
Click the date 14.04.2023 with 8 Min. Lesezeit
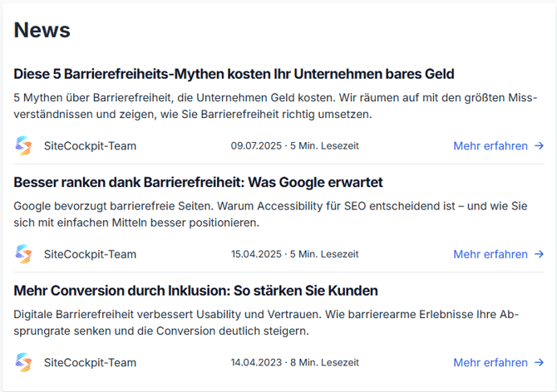coord(294,362)
